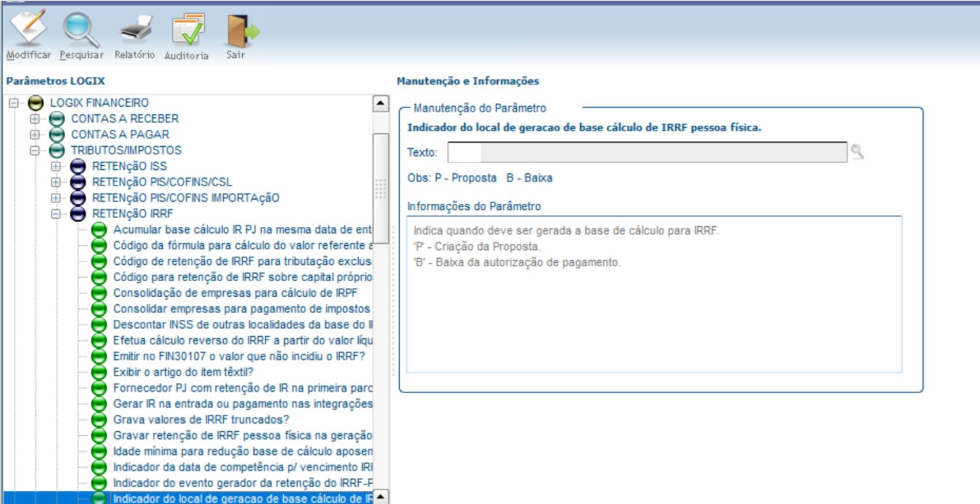Viewport: 980px width, 504px height.
Task: Open the Relatório printer icon
Action: click(135, 29)
